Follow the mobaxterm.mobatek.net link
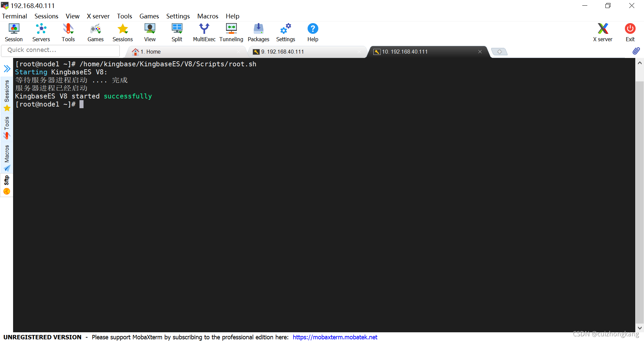The width and height of the screenshot is (644, 341). pos(335,337)
